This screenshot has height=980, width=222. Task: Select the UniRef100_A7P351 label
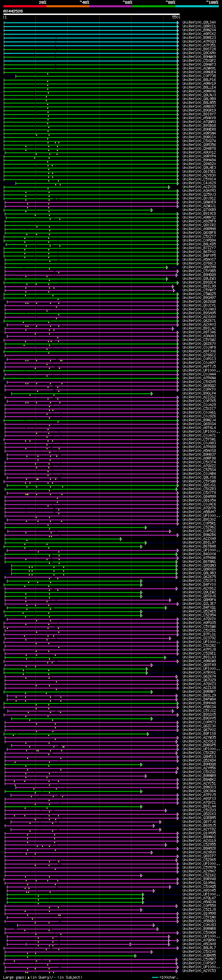click(199, 45)
